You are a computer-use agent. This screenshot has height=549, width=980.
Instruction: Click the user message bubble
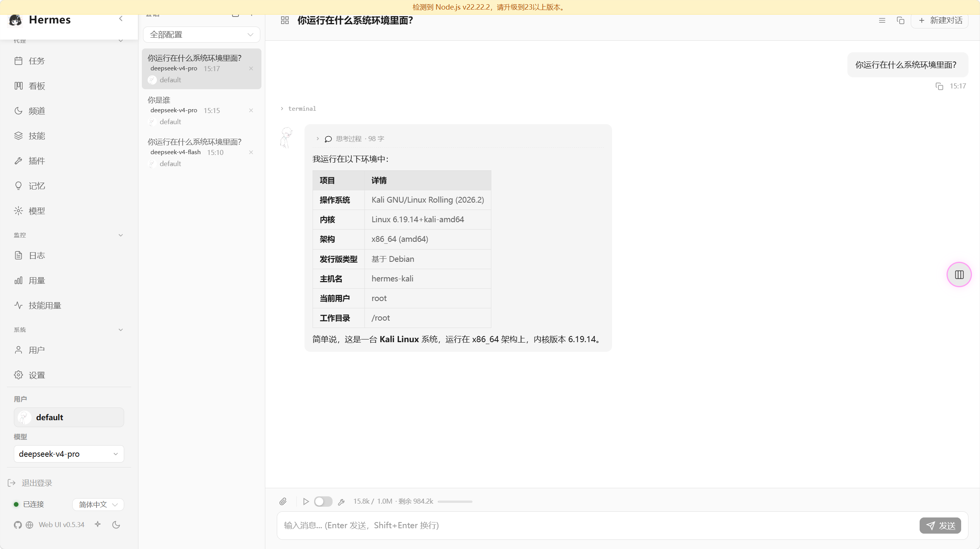(907, 65)
